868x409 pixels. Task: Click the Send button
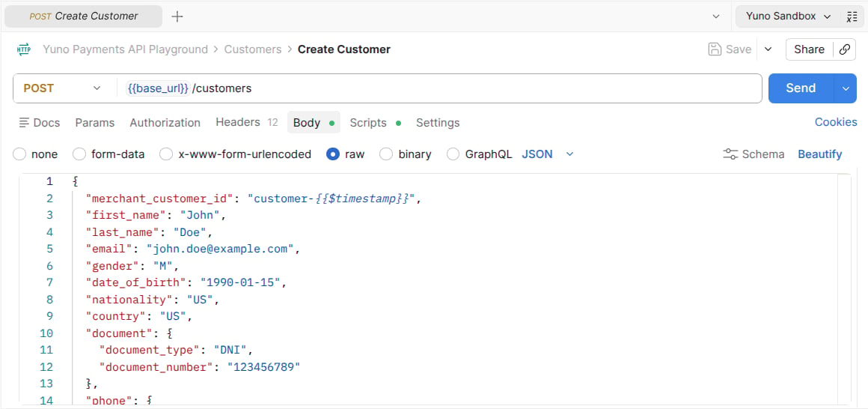801,88
